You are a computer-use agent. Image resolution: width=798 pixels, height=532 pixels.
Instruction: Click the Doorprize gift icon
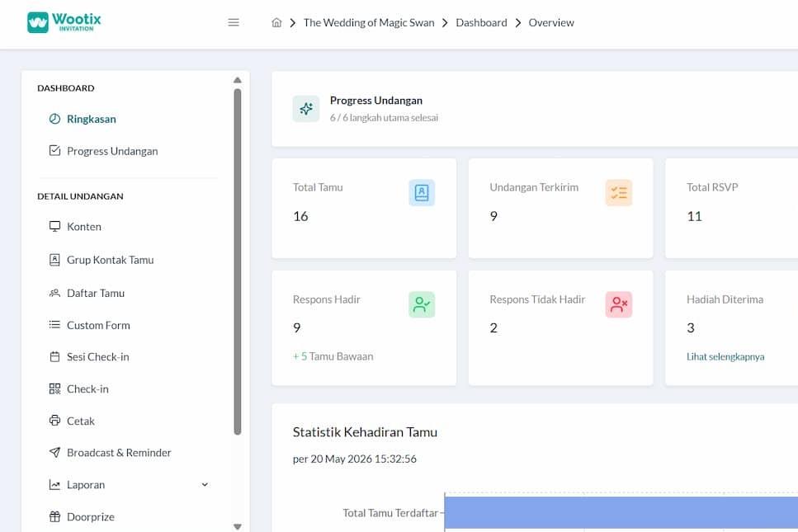coord(54,517)
